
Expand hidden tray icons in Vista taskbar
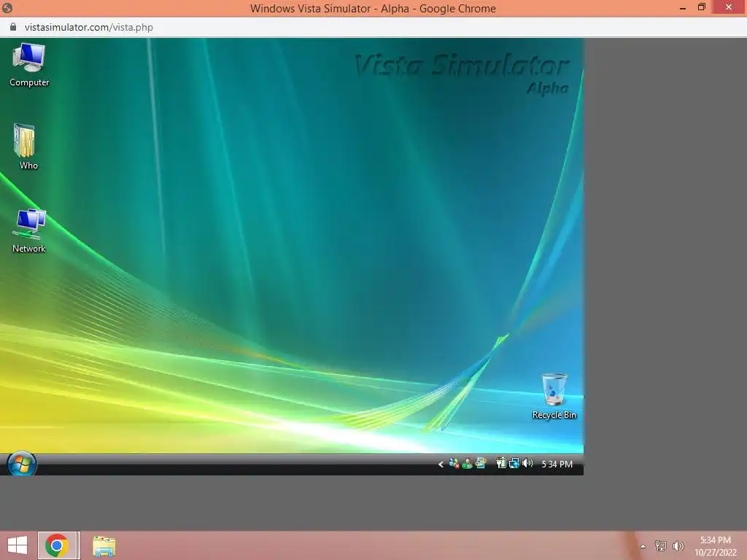(441, 464)
